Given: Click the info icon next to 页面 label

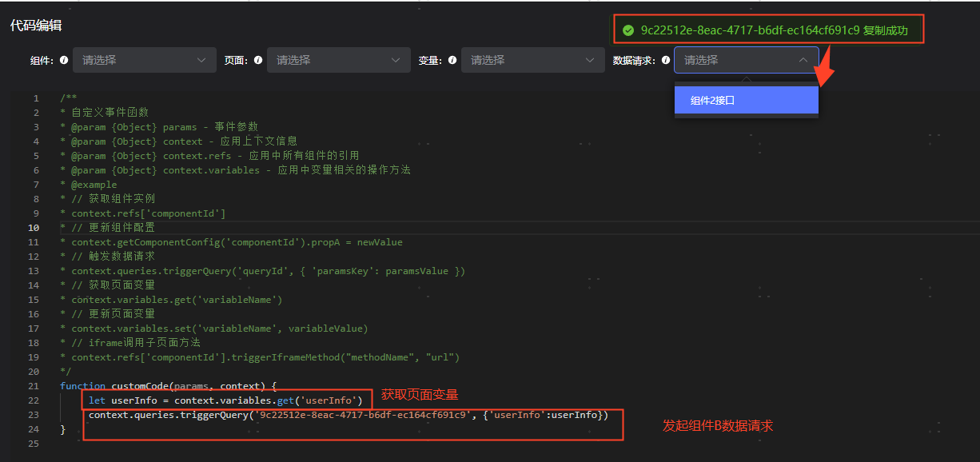Looking at the screenshot, I should 257,59.
